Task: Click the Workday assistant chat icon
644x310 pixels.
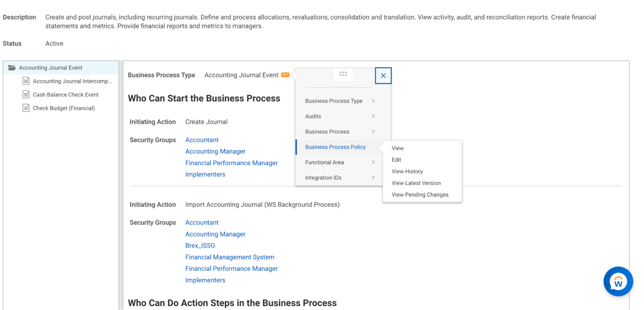Action: click(x=618, y=281)
